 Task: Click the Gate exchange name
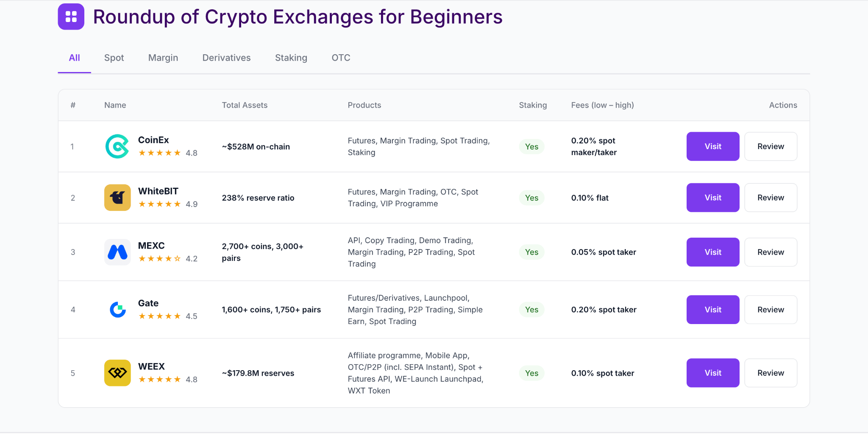pos(148,303)
